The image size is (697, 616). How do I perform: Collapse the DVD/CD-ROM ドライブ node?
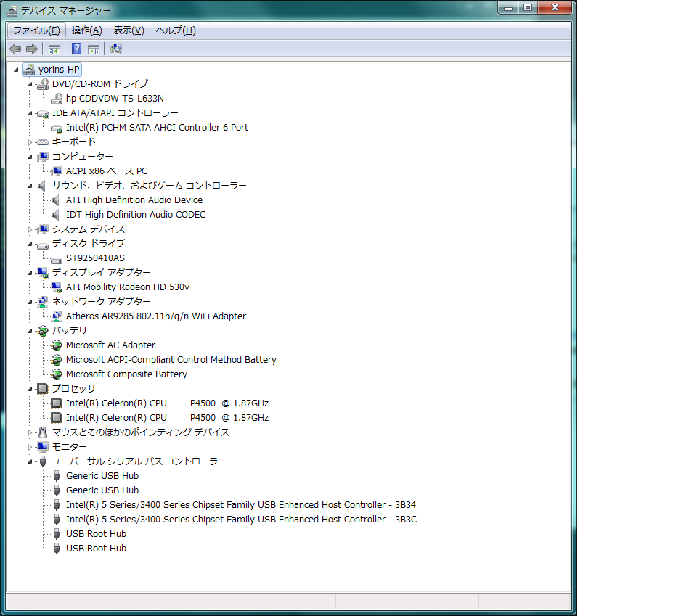point(30,84)
